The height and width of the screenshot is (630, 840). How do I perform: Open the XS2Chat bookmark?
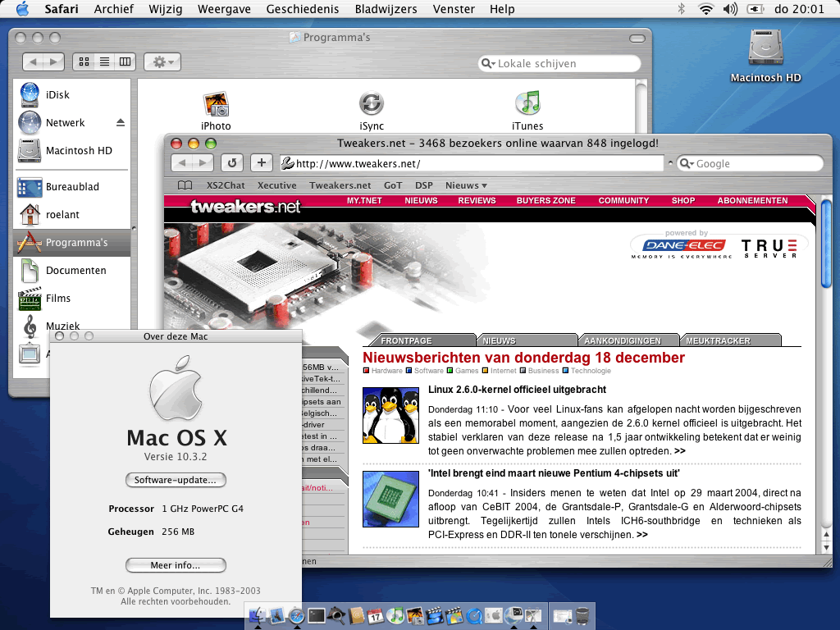pos(226,185)
